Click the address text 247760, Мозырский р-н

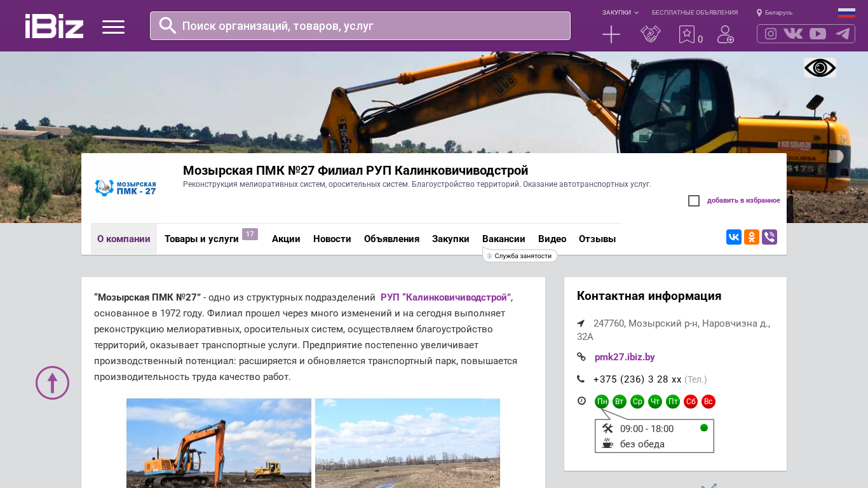click(674, 330)
